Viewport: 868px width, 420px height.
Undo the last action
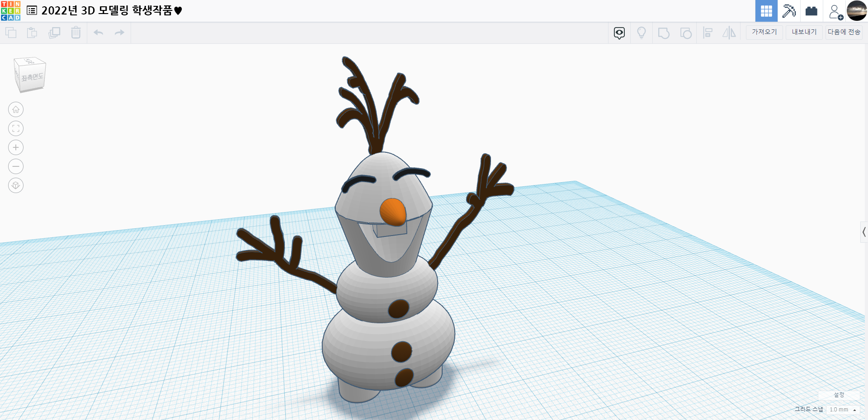pos(98,33)
